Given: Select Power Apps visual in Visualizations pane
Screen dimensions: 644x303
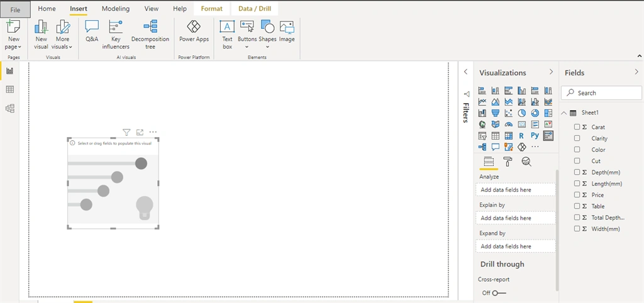Looking at the screenshot, I should pyautogui.click(x=521, y=146).
